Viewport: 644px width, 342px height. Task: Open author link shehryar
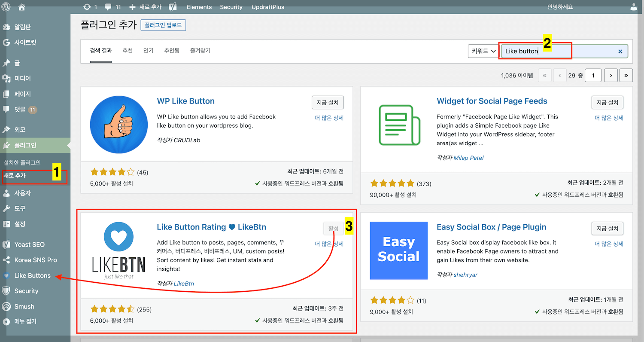pos(466,275)
